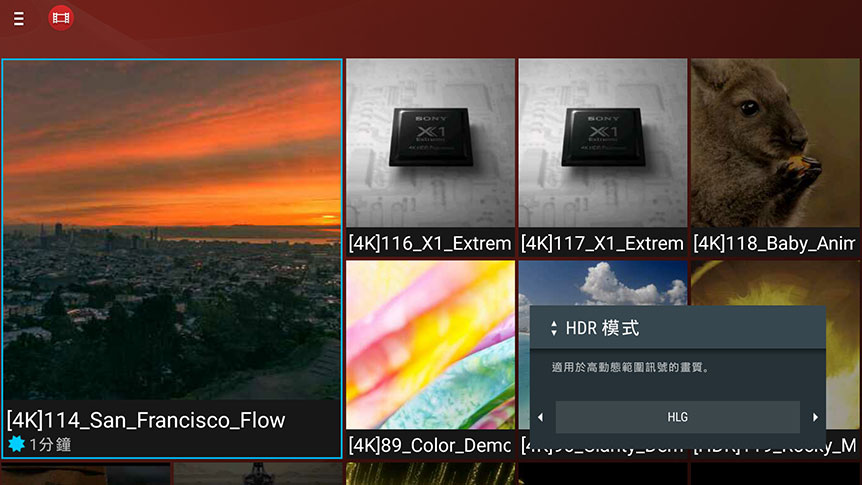Image resolution: width=862 pixels, height=485 pixels.
Task: Click the [4K]114_San_Francisco_Flow title label
Action: (146, 421)
